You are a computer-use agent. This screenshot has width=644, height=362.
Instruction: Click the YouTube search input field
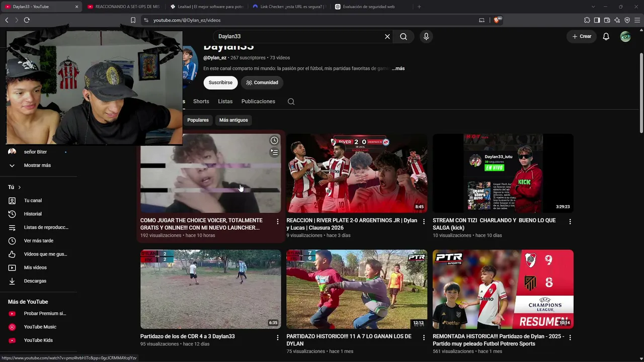[x=298, y=36]
